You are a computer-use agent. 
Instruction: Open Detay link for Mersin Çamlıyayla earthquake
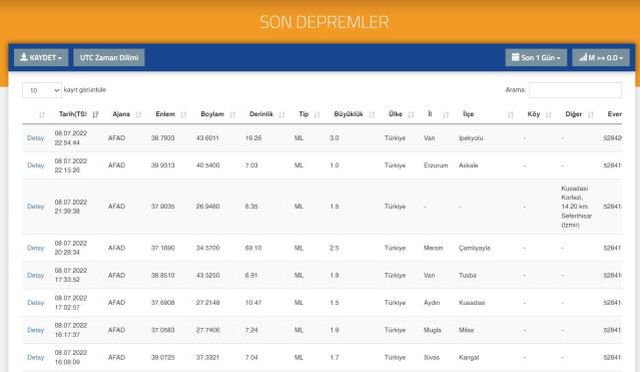(36, 248)
